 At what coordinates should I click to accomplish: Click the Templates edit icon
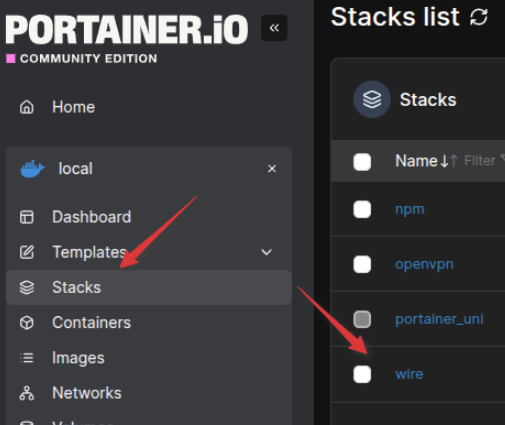27,252
